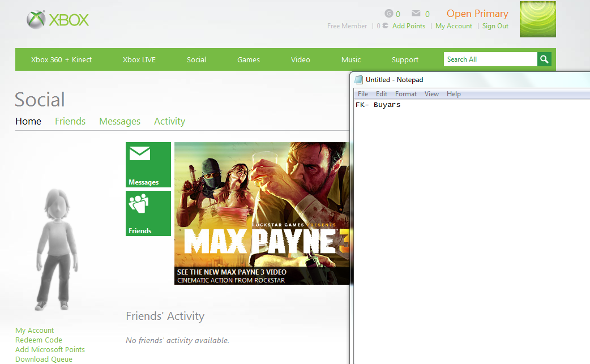The width and height of the screenshot is (590, 364).
Task: Click the Redeem Code link
Action: point(39,340)
